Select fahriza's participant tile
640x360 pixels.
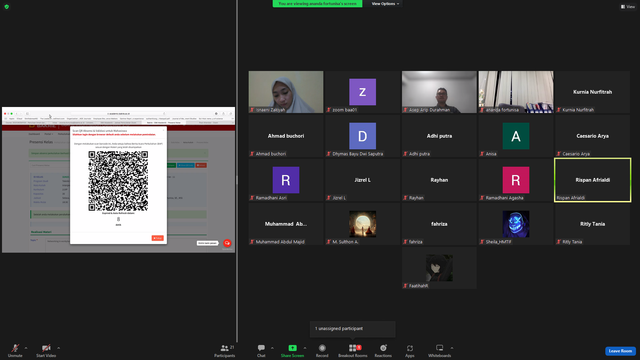[439, 224]
